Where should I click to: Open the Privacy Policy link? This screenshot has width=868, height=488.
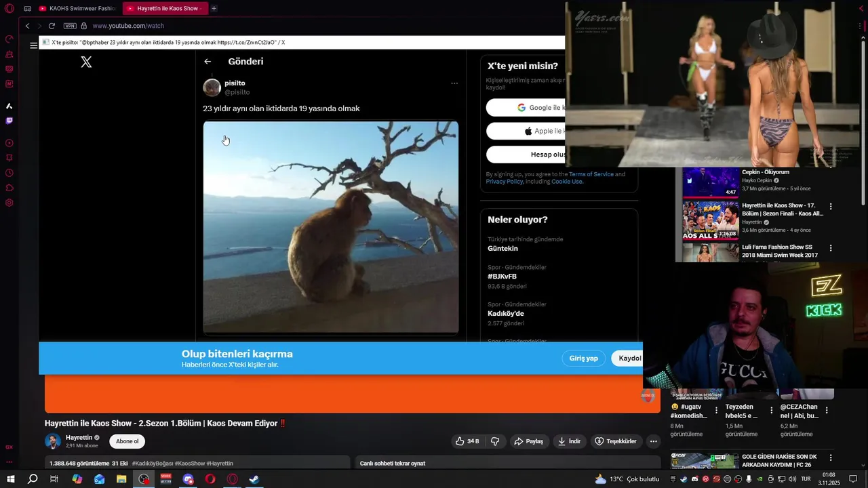[x=505, y=182]
